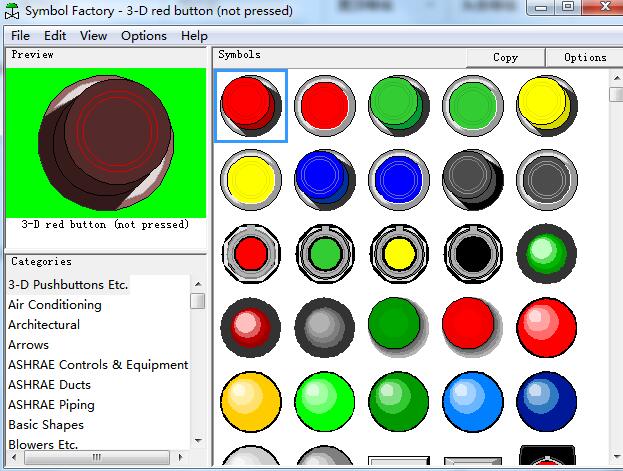
Task: Choose the black ringed pushbutton symbol
Action: tap(472, 252)
